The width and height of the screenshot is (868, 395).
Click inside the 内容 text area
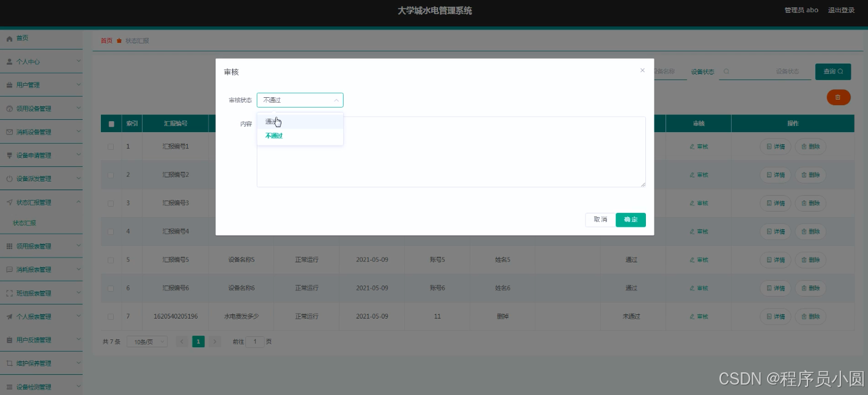[x=451, y=152]
